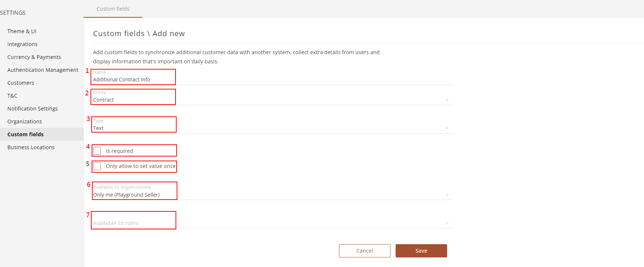The width and height of the screenshot is (644, 267).
Task: Click the 'Custom fields \ Add new' heading
Action: [x=139, y=34]
